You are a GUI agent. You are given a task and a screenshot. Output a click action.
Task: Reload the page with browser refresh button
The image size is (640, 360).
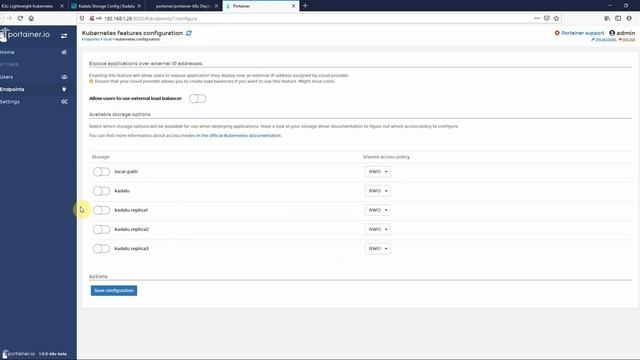20,18
